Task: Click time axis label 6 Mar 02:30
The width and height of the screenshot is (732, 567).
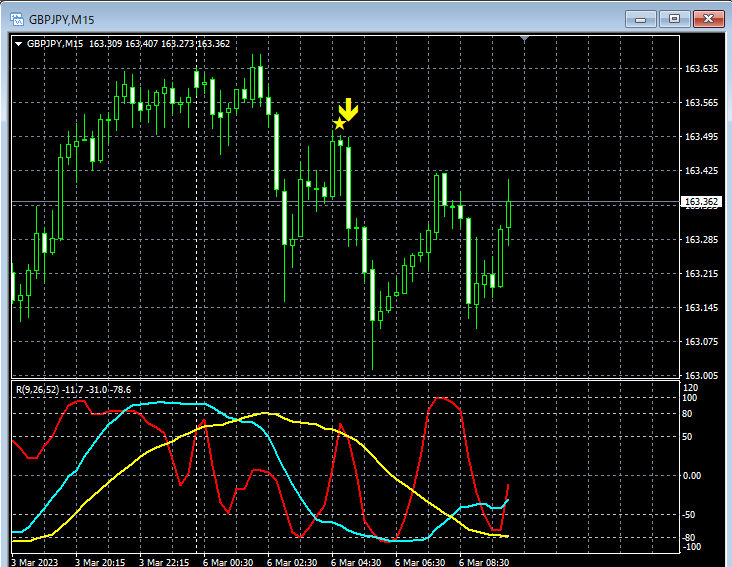Action: pos(292,562)
